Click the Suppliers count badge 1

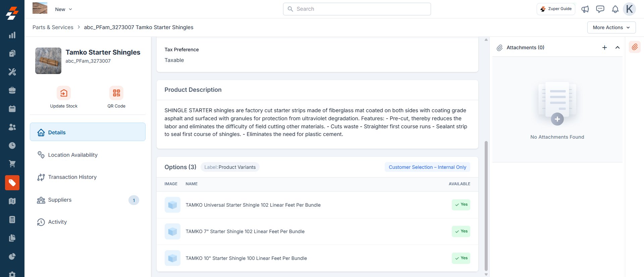[x=134, y=200]
